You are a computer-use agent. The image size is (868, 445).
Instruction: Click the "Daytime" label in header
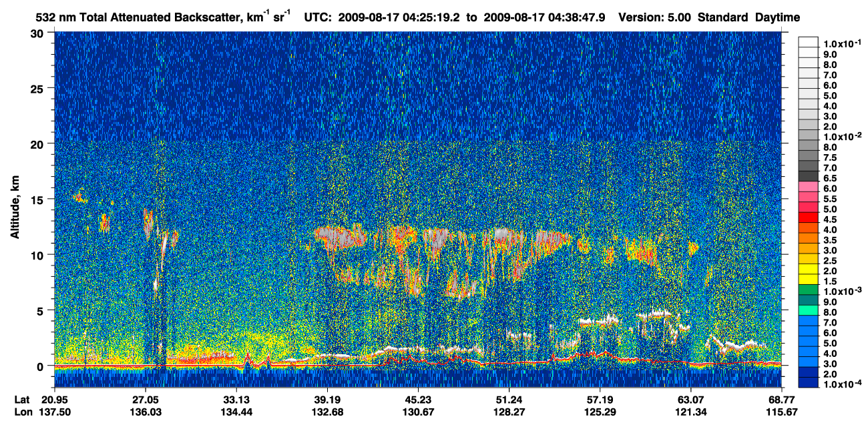(x=777, y=17)
